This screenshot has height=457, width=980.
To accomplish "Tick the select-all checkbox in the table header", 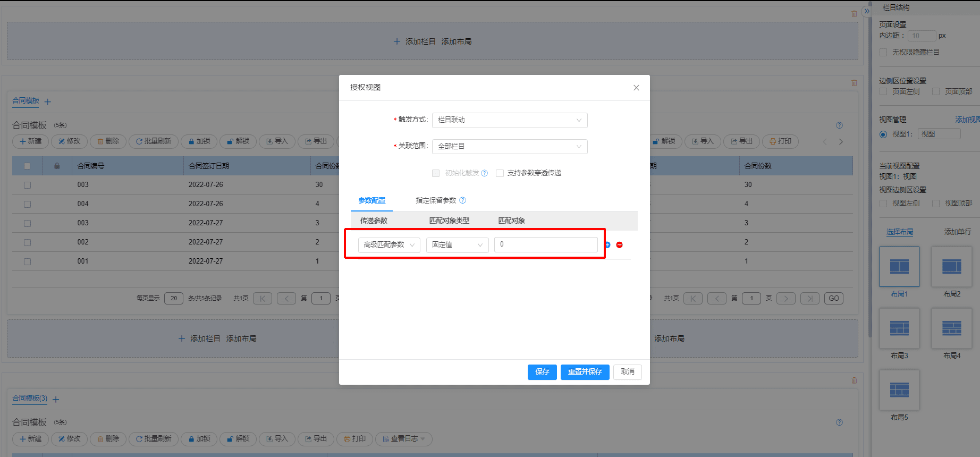I will click(x=27, y=166).
